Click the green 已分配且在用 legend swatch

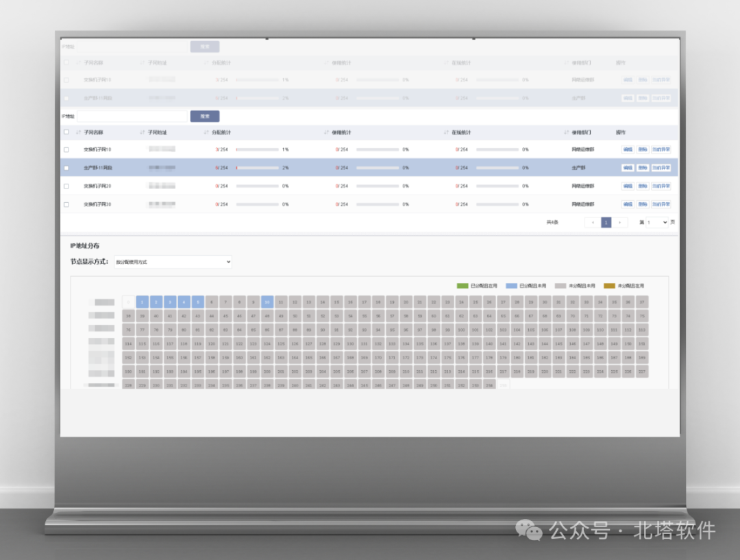click(x=463, y=286)
